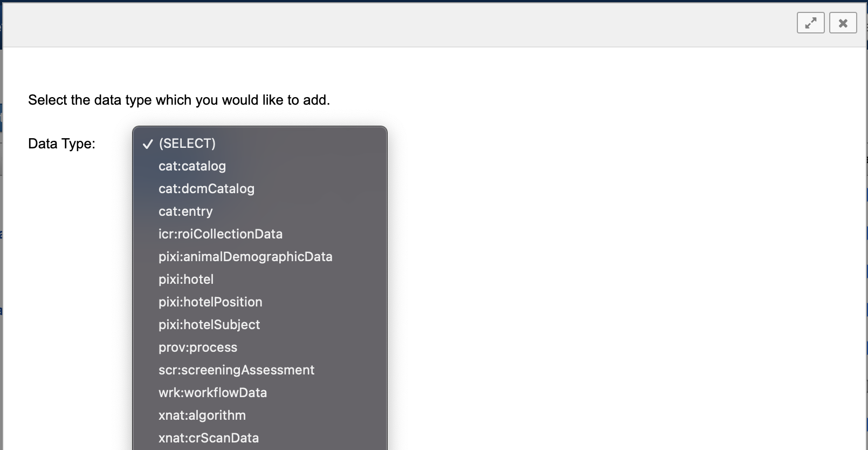This screenshot has width=868, height=450.
Task: Select the (SELECT) placeholder option
Action: [187, 144]
